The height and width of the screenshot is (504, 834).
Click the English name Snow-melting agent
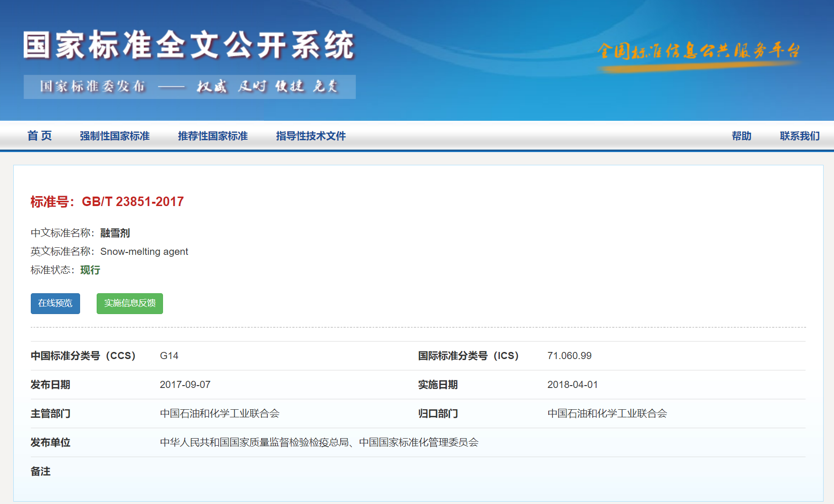[144, 252]
